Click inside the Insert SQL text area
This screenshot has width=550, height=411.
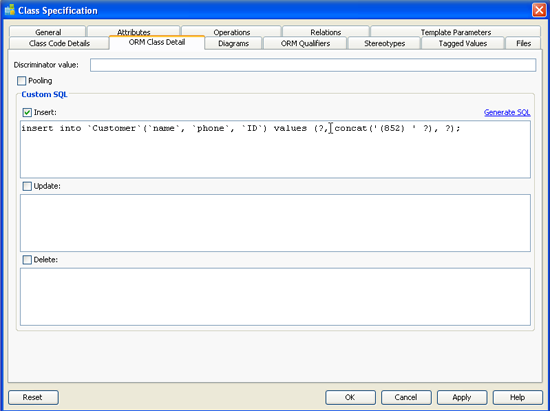[x=275, y=149]
